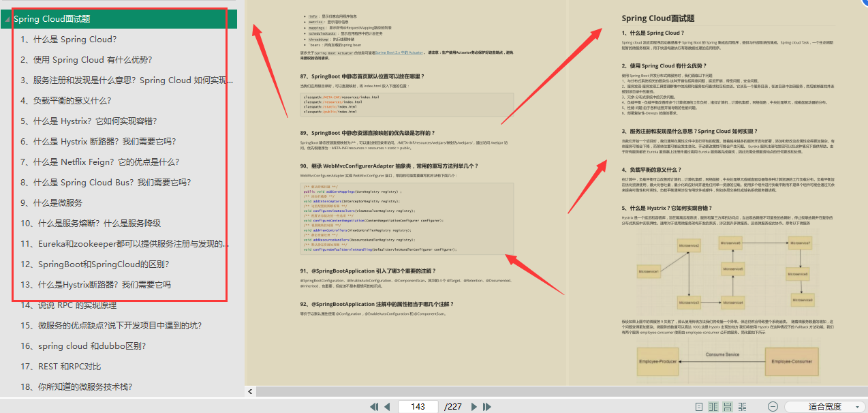Click the right page title Spring Cloud面试题

coord(658,19)
